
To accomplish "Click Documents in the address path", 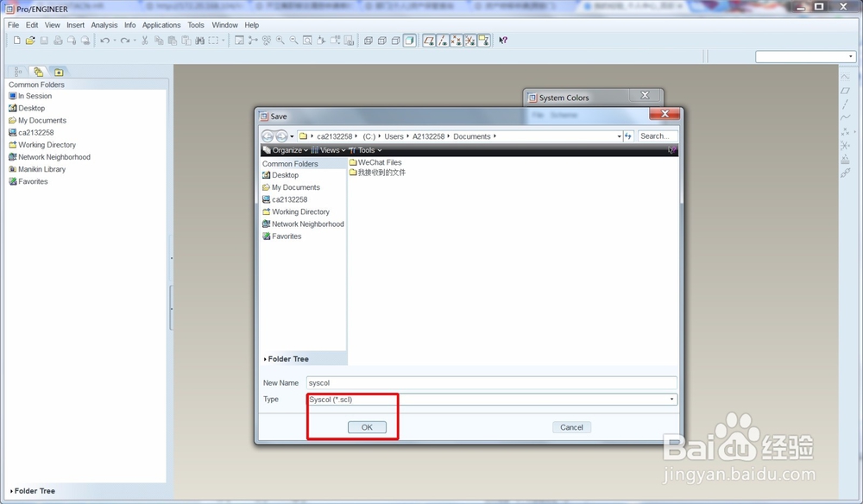I will tap(472, 136).
